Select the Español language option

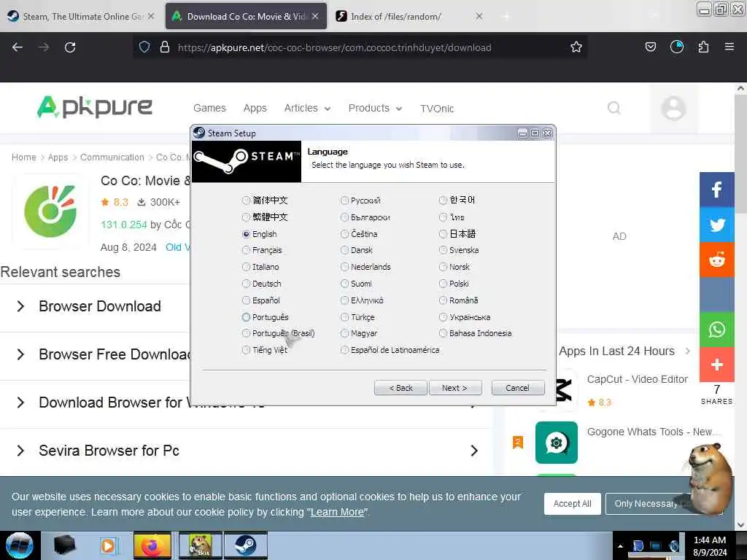261,300
